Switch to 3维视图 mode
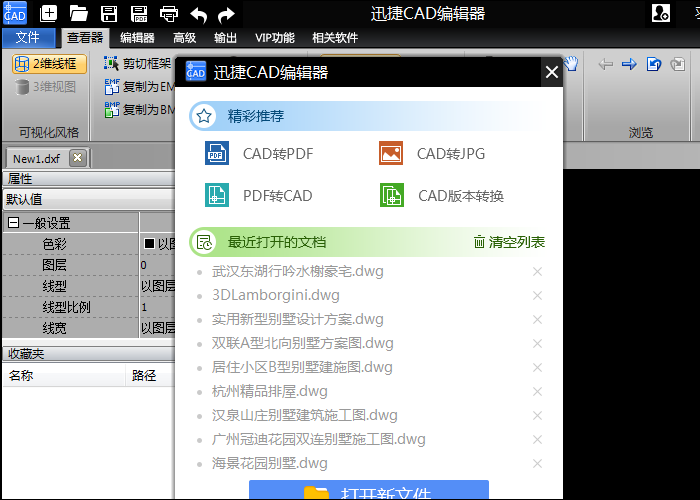700x500 pixels. click(45, 87)
